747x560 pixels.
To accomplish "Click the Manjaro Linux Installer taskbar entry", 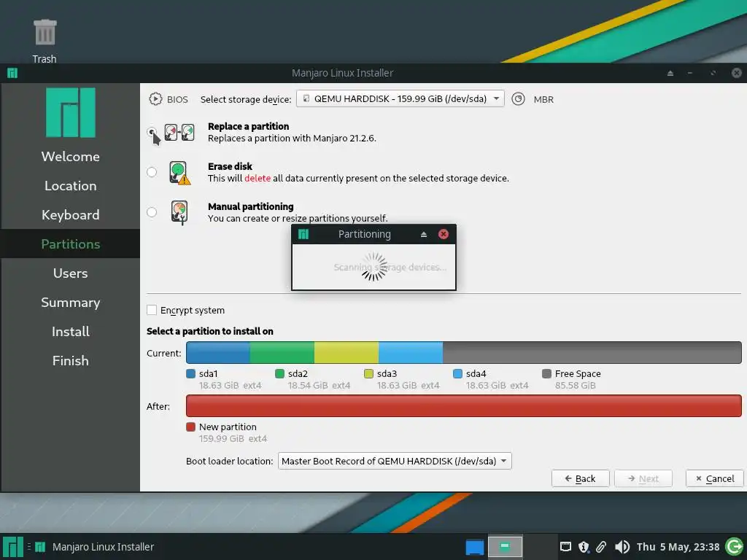I will point(95,547).
